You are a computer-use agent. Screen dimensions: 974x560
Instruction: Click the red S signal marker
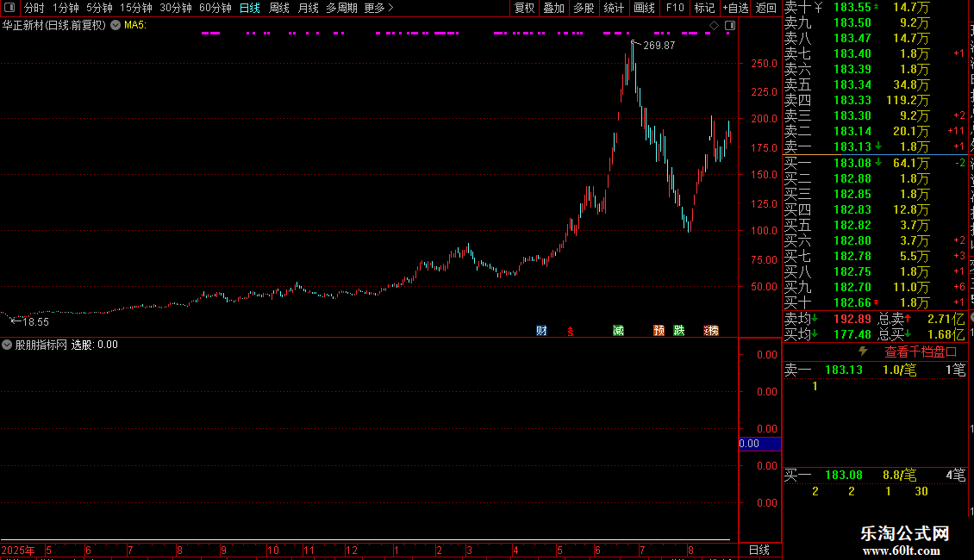571,332
